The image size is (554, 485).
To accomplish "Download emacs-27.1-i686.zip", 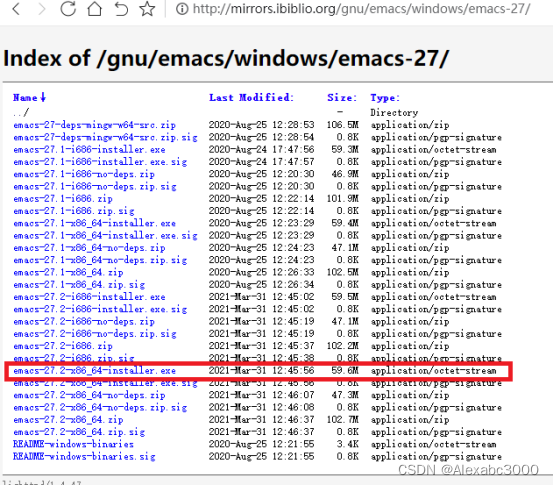I will click(x=63, y=199).
